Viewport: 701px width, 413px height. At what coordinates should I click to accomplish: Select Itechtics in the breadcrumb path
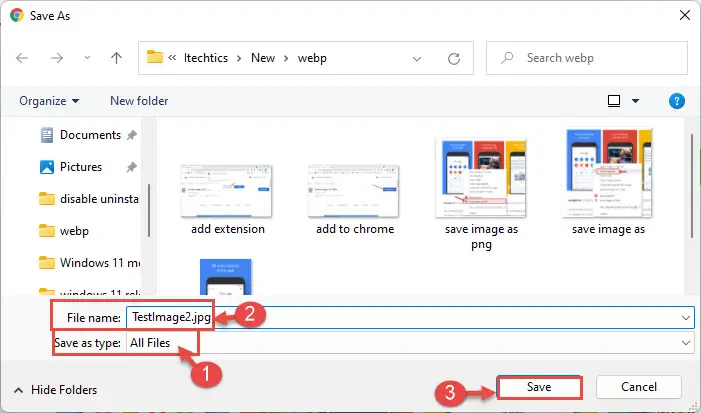point(206,58)
